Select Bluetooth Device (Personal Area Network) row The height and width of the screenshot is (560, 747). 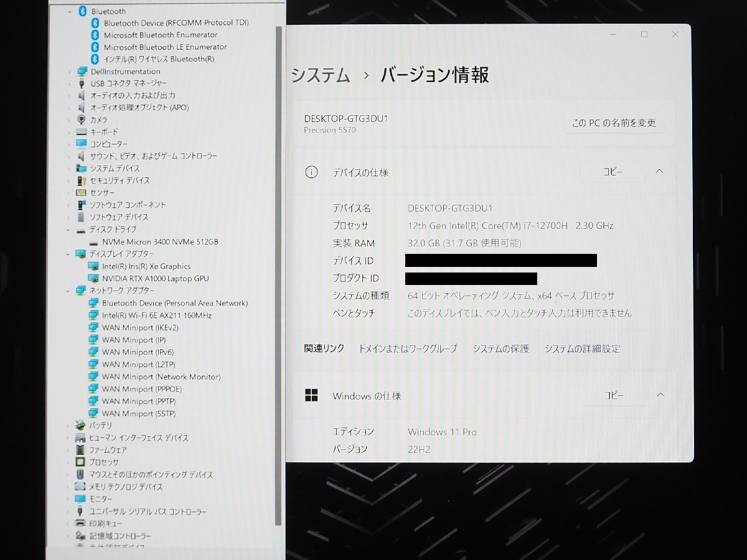coord(168,303)
